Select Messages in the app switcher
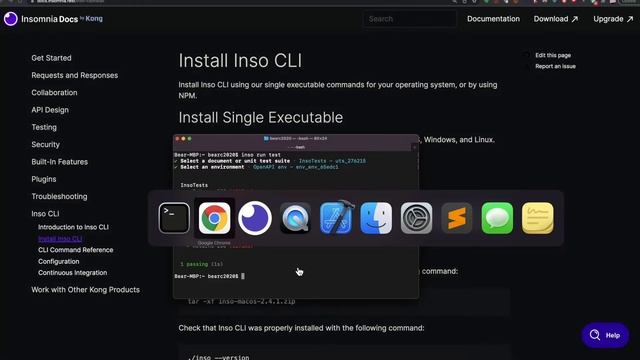This screenshot has height=360, width=640. pos(497,218)
